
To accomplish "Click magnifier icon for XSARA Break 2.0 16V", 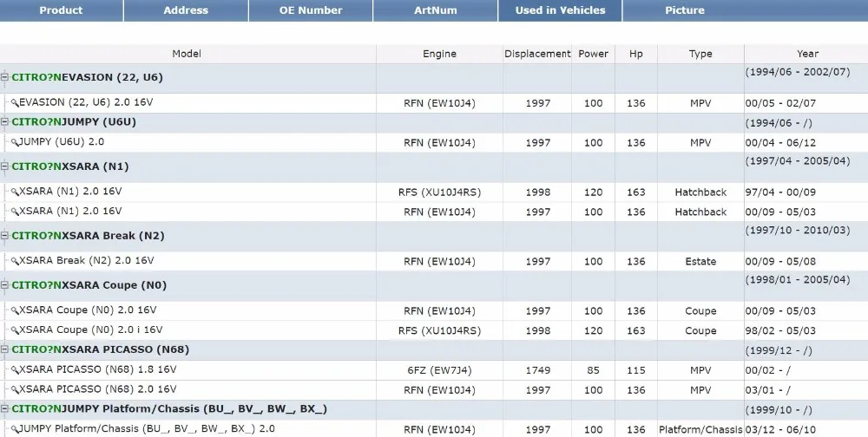I will 15,260.
